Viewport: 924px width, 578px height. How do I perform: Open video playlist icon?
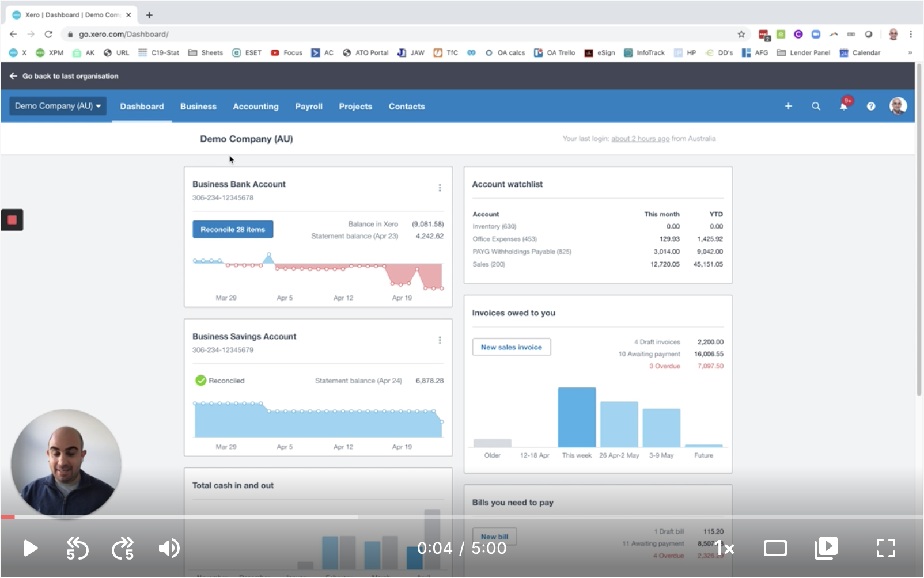(x=826, y=548)
